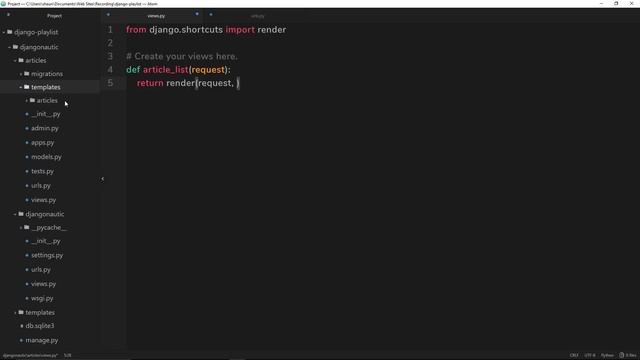Collapse the django-playlist root folder arrow
Screen dimensions: 640x360
4,32
